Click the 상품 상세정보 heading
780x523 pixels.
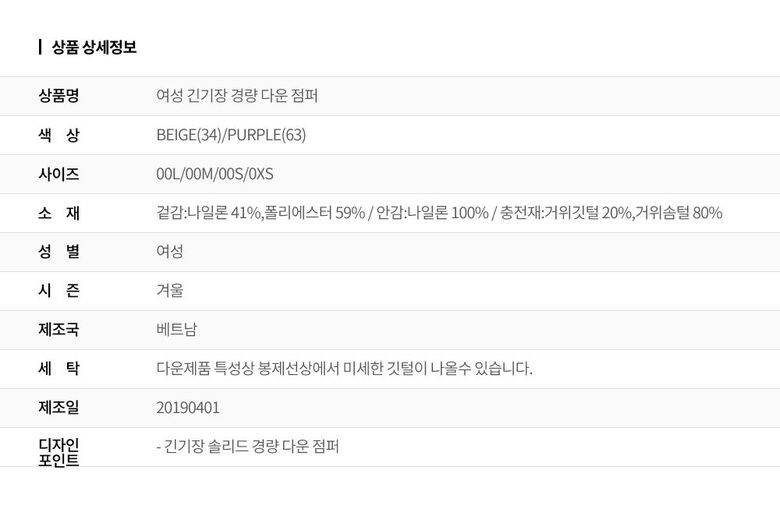(x=94, y=46)
